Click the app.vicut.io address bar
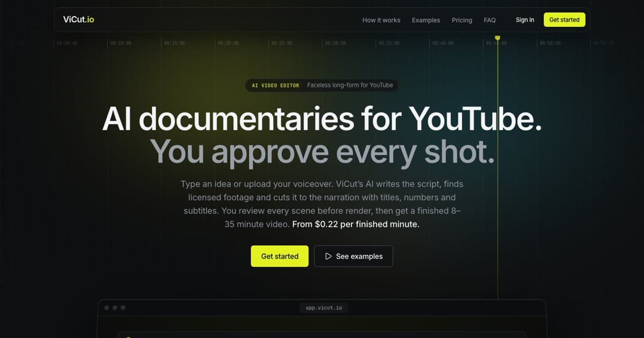The image size is (644, 338). point(323,308)
